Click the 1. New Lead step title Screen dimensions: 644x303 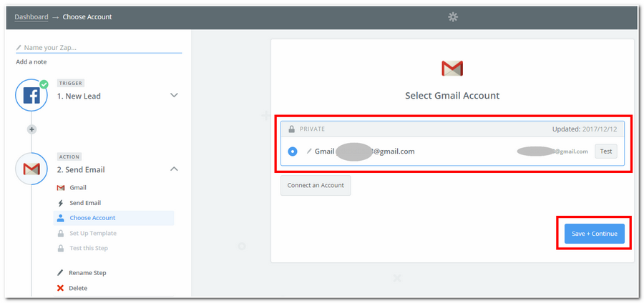click(x=79, y=96)
